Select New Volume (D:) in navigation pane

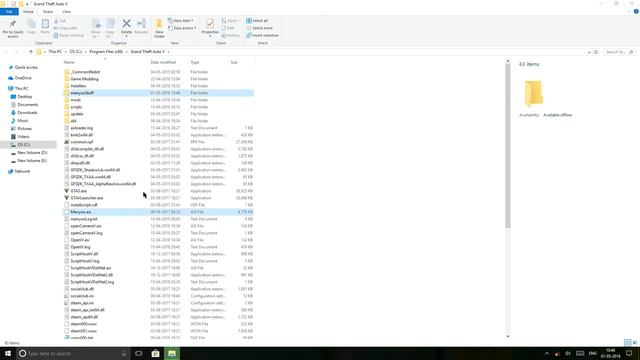click(32, 153)
